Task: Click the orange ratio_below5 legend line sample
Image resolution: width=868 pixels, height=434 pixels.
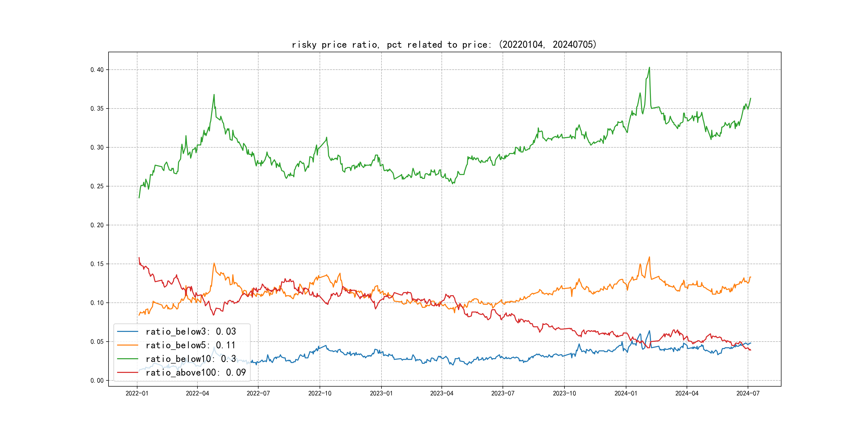Action: (x=127, y=345)
